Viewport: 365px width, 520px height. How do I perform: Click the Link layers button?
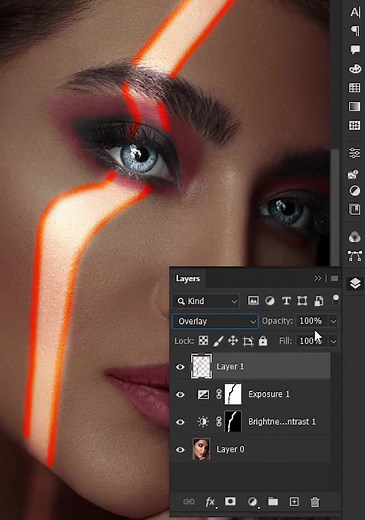pos(189,502)
